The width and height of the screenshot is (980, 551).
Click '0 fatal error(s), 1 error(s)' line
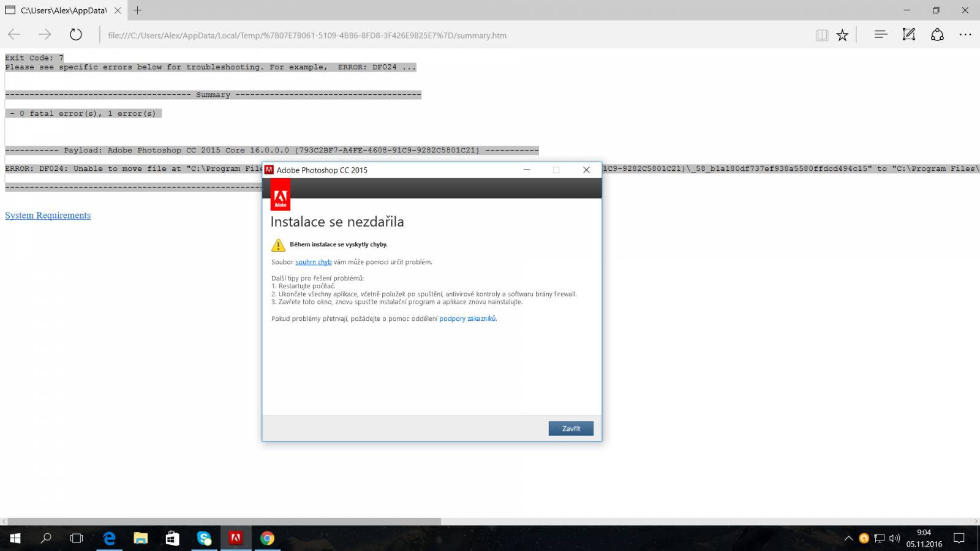point(83,113)
